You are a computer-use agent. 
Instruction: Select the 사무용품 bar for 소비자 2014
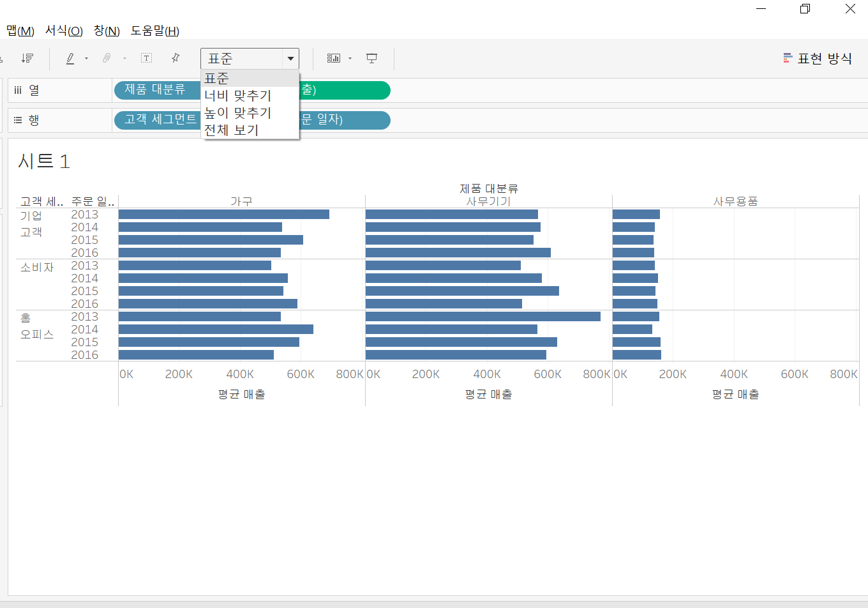pyautogui.click(x=635, y=278)
